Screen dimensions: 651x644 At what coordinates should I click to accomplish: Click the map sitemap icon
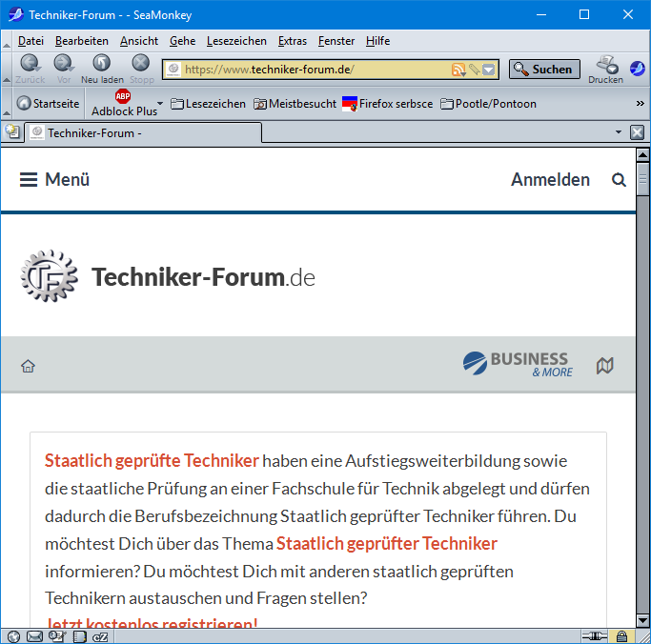click(x=605, y=366)
